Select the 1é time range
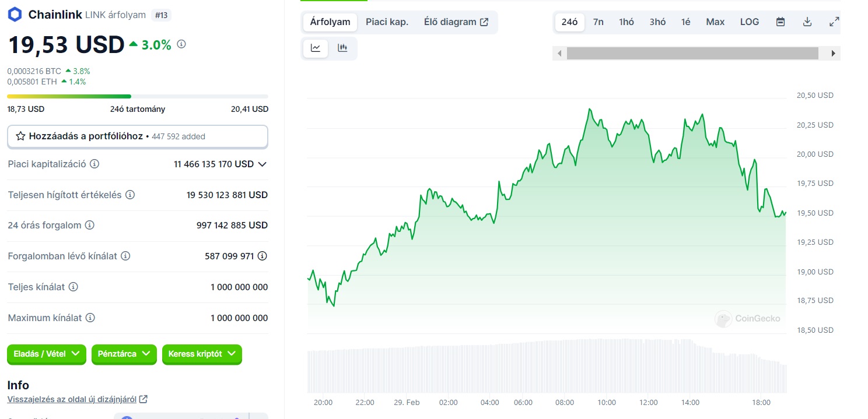This screenshot has width=868, height=419. click(x=686, y=22)
